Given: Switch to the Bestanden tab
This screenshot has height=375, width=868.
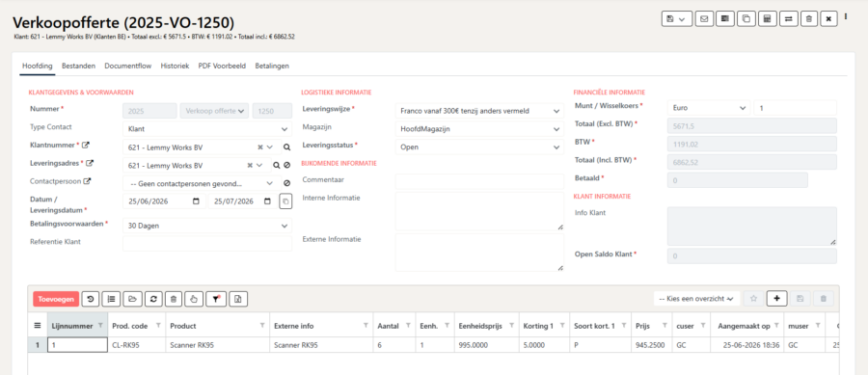Looking at the screenshot, I should point(79,66).
